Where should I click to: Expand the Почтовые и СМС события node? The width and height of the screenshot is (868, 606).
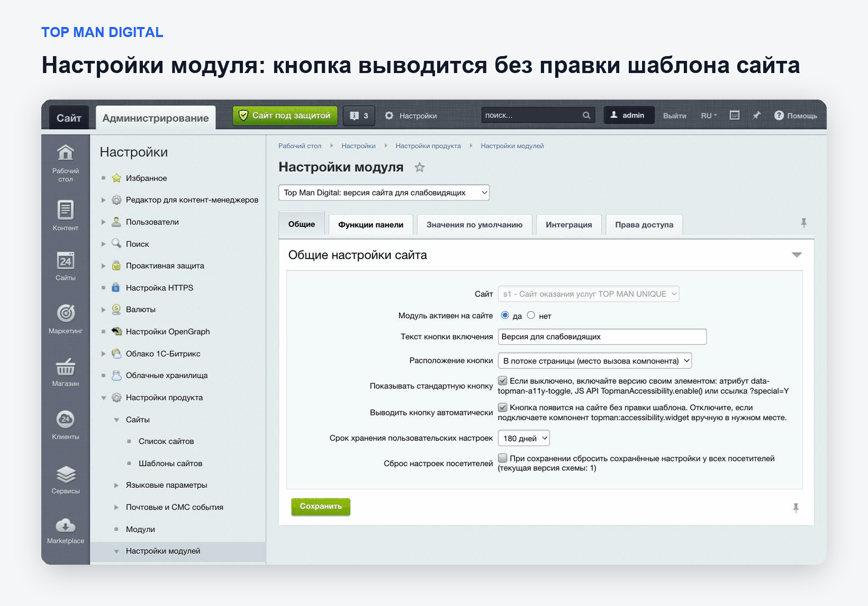click(116, 507)
